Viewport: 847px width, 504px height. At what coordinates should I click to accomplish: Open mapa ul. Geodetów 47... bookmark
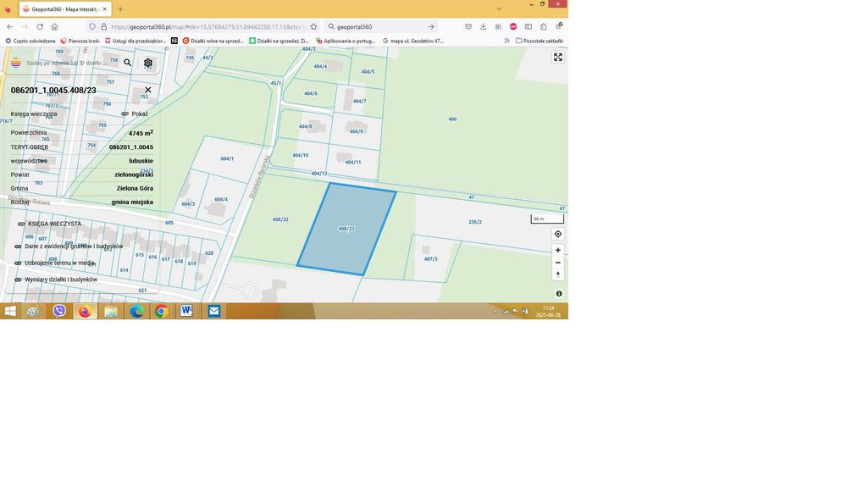click(x=413, y=41)
